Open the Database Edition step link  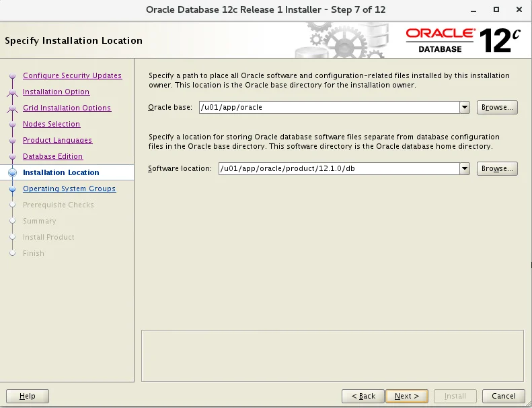(53, 156)
